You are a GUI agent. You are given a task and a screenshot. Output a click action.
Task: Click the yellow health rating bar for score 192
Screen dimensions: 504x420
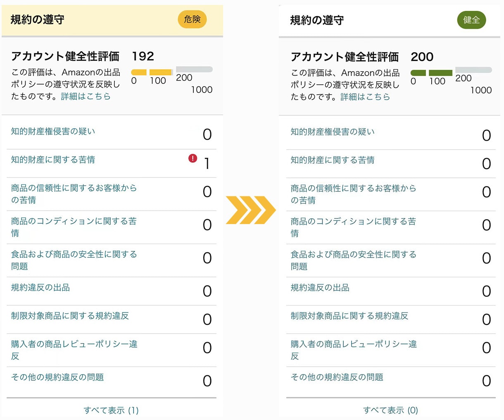click(x=172, y=71)
